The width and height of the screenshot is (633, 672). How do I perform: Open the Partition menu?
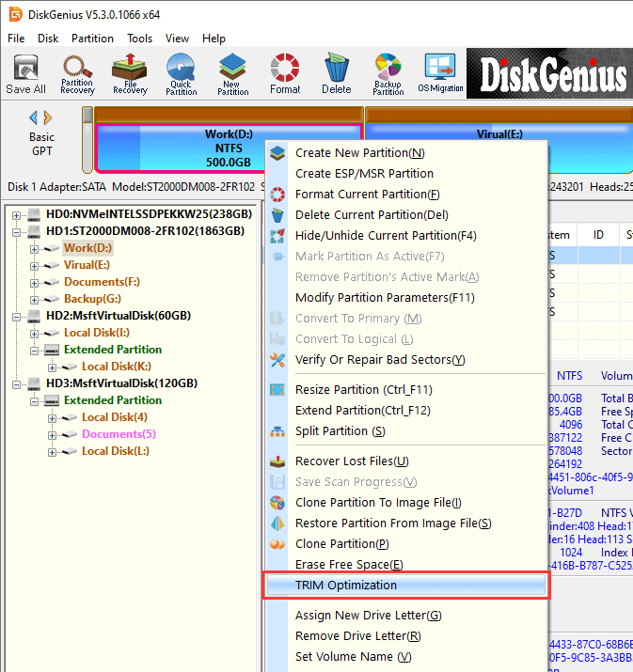point(92,39)
